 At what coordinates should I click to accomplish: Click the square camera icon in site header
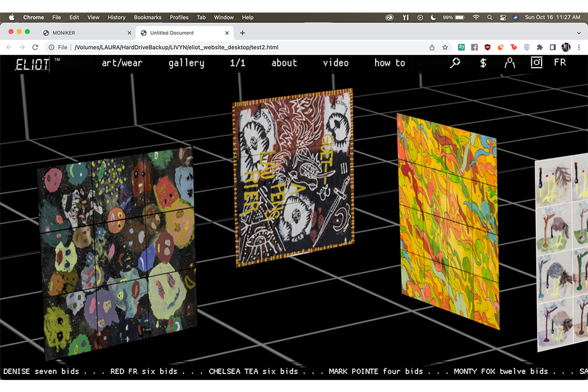tap(536, 63)
